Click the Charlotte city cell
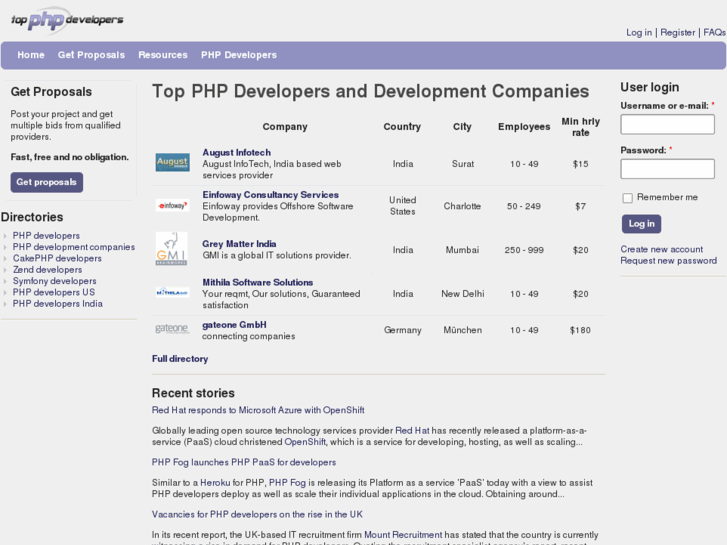The height and width of the screenshot is (545, 727). click(x=462, y=206)
